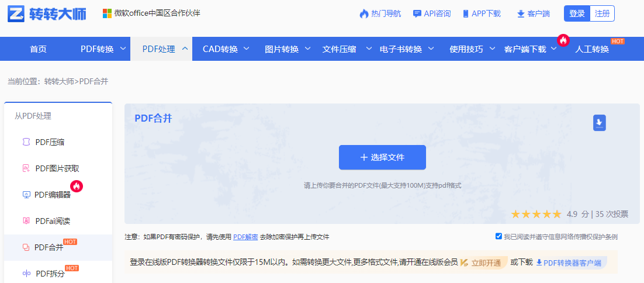Click the PDF拆分 sidebar icon
Image resolution: width=644 pixels, height=283 pixels.
coord(26,274)
